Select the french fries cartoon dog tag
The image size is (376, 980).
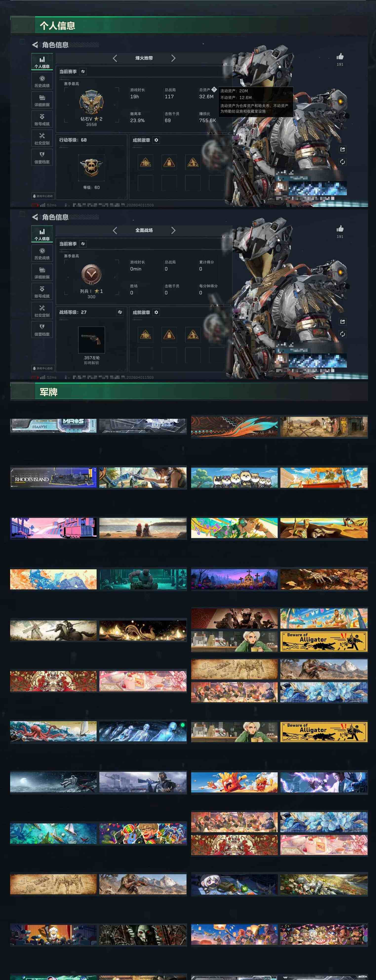pos(235,782)
